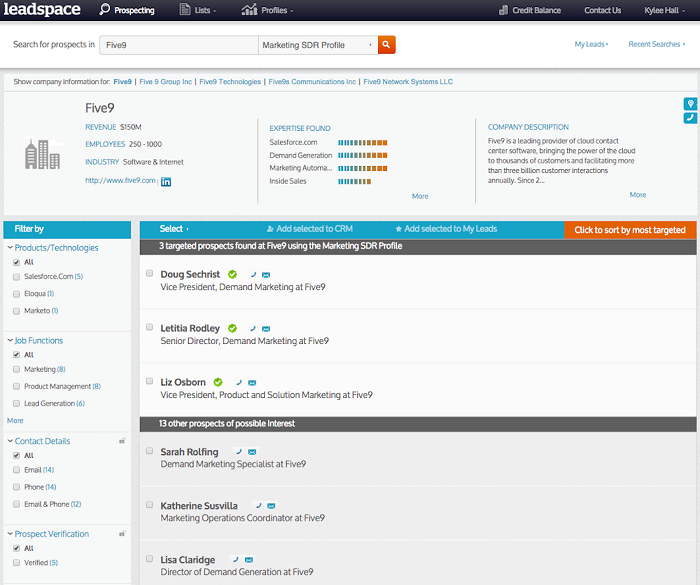700x585 pixels.
Task: Collapse the Prospect Verification filter section
Action: pyautogui.click(x=10, y=534)
